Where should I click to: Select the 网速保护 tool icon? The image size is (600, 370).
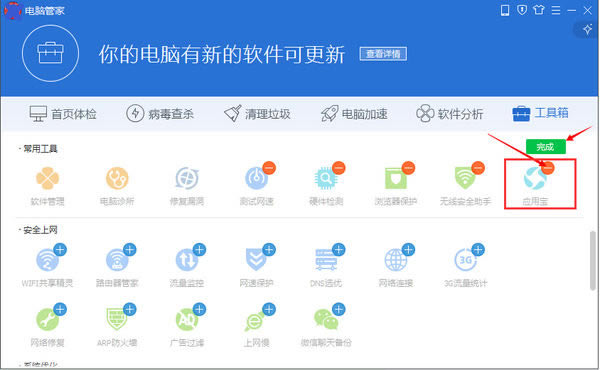click(x=256, y=260)
